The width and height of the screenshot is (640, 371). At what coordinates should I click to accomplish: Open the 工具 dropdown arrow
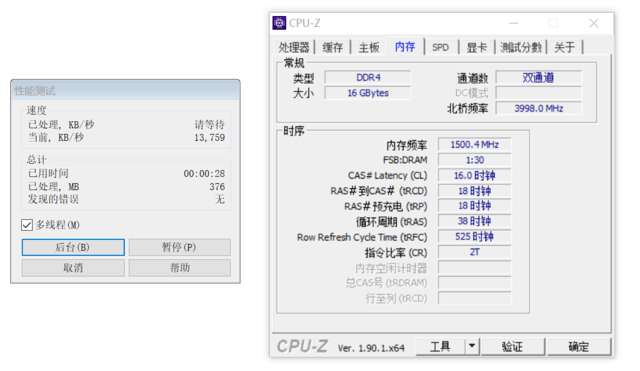tap(472, 347)
